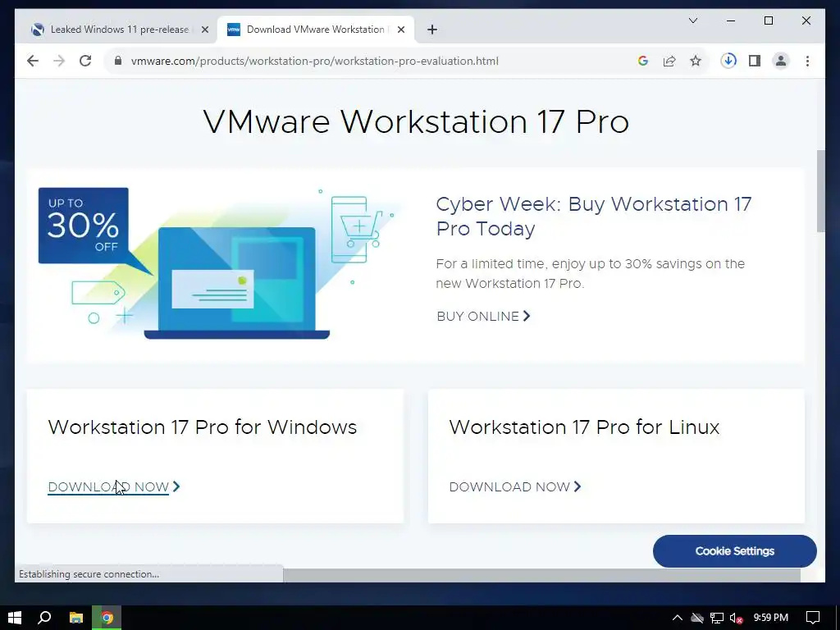Click the muted volume tray icon

coord(736,618)
